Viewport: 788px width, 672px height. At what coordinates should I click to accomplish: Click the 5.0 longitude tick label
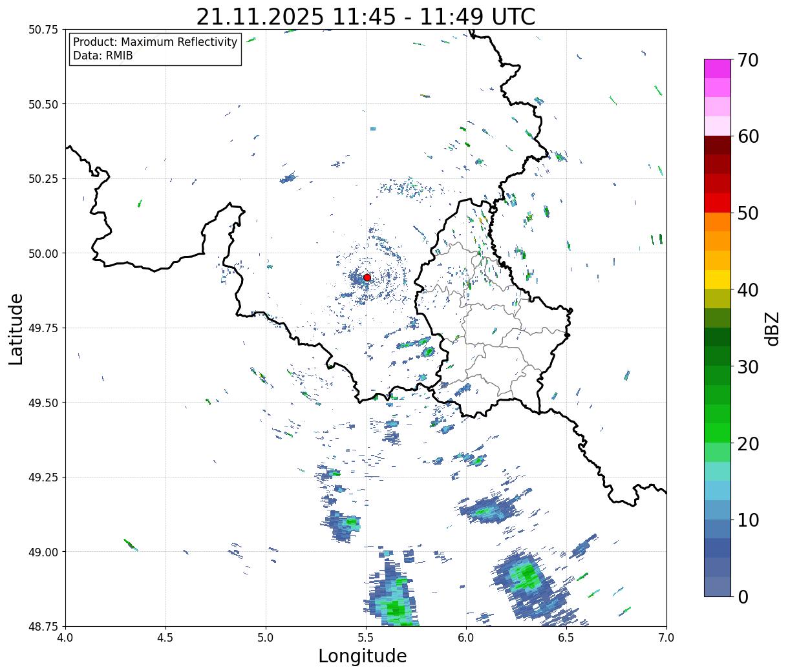266,638
